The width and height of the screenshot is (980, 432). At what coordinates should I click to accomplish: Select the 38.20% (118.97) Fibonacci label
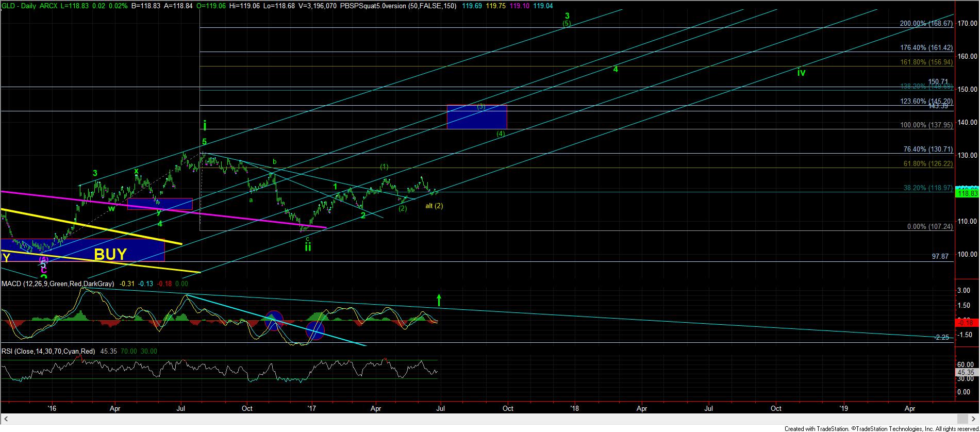click(928, 188)
